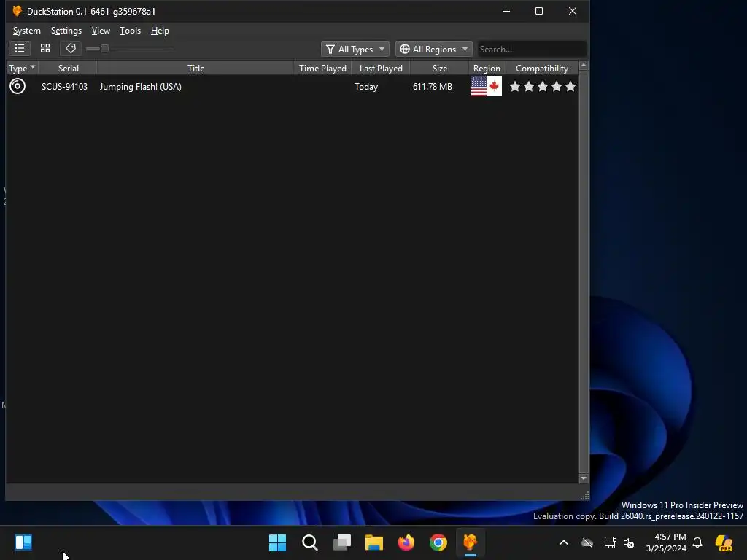This screenshot has width=747, height=560.
Task: Open the All Types filter dropdown
Action: pyautogui.click(x=355, y=49)
